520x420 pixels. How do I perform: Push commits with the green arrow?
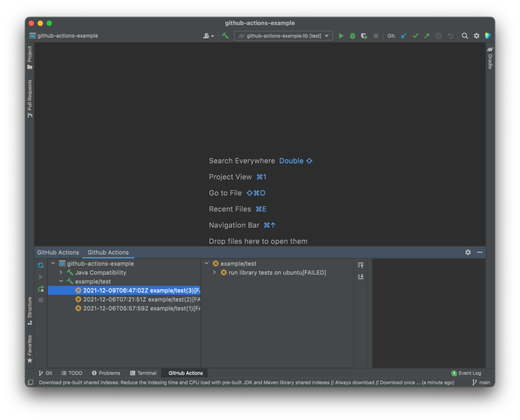(x=427, y=36)
